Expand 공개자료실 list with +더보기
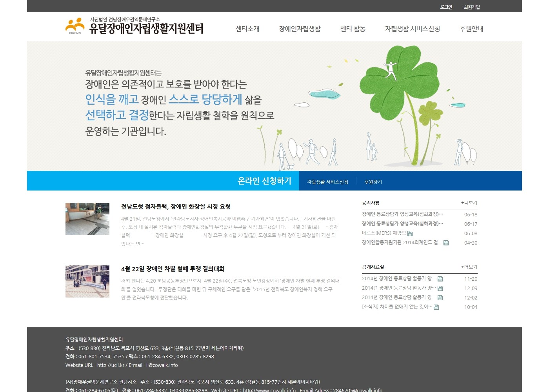549x392 pixels. (x=469, y=267)
